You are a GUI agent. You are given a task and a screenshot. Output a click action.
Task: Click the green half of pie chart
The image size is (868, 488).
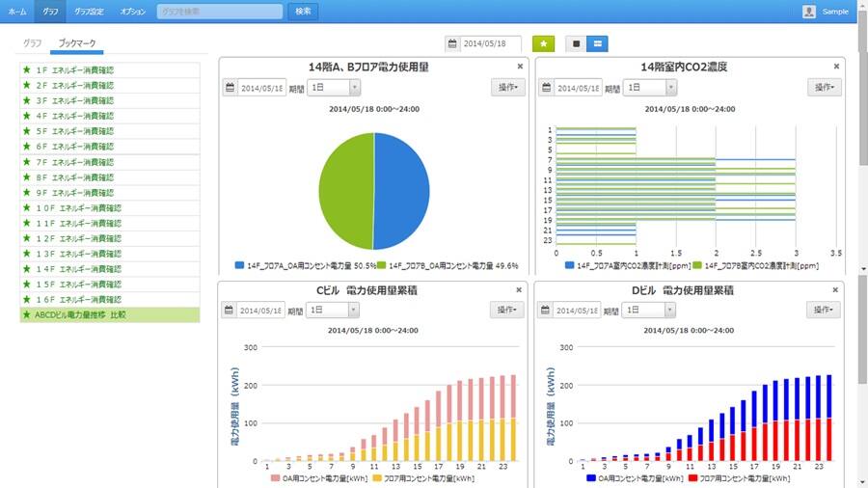(x=344, y=191)
